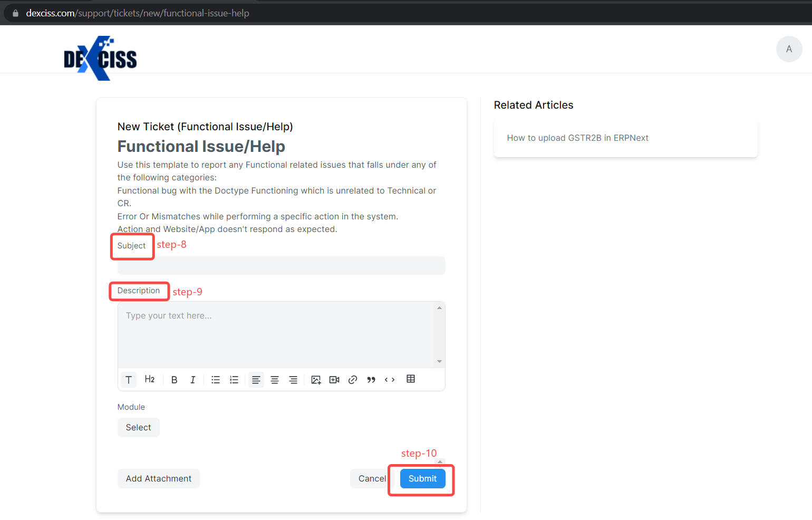Toggle right text alignment
812x520 pixels.
pyautogui.click(x=293, y=379)
